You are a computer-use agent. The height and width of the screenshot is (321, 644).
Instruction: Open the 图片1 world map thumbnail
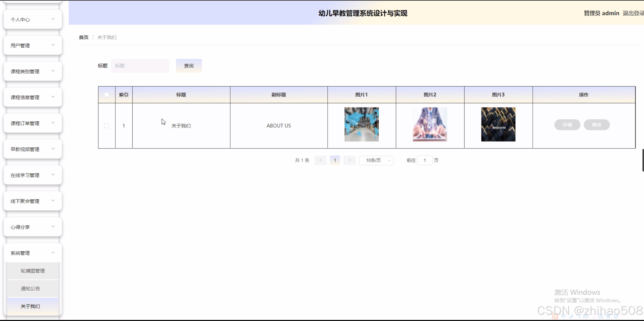click(x=361, y=124)
